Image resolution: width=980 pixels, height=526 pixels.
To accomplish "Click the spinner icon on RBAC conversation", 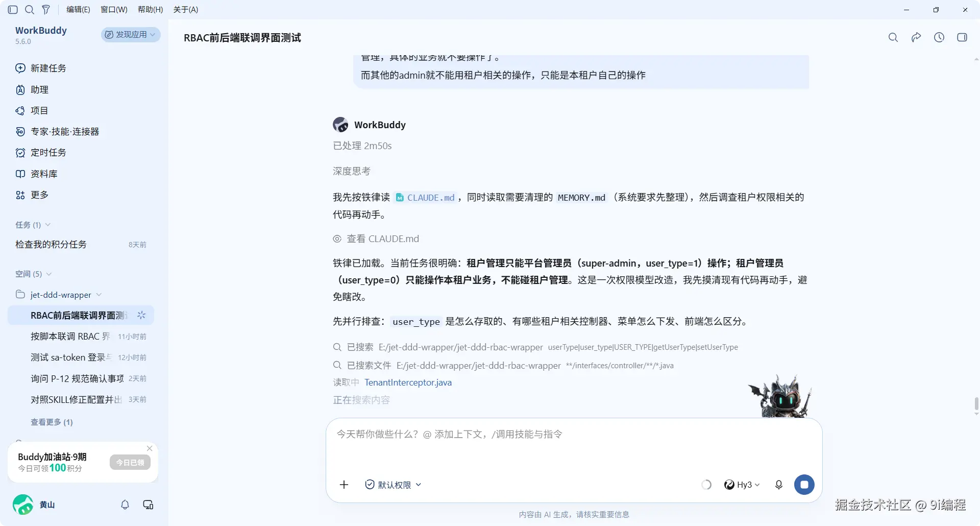I will [141, 316].
